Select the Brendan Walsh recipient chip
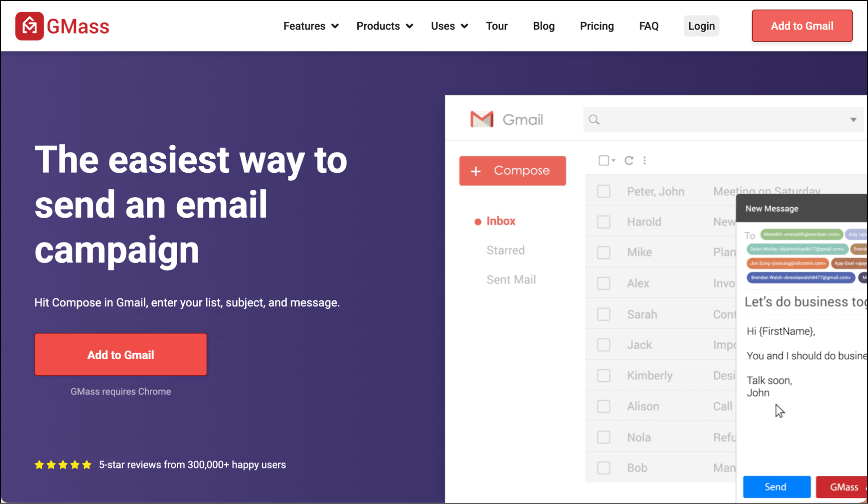Viewport: 868px width, 504px height. tap(801, 278)
